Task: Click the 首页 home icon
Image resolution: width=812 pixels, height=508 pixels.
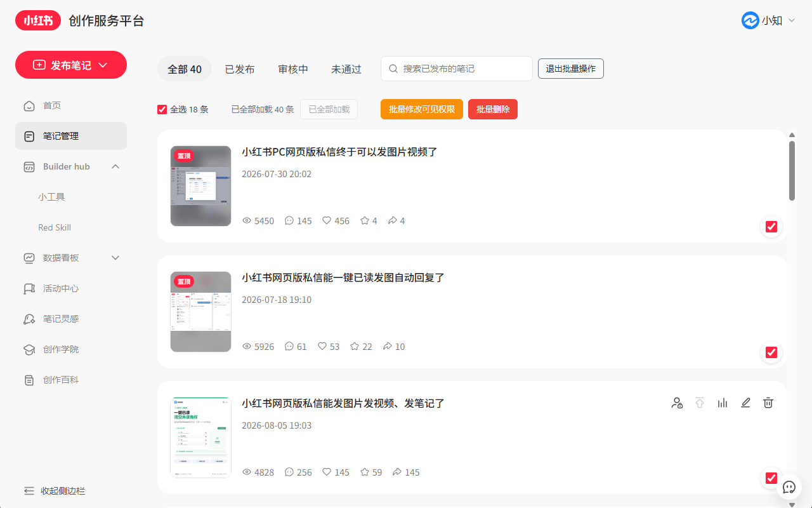Action: pos(29,105)
